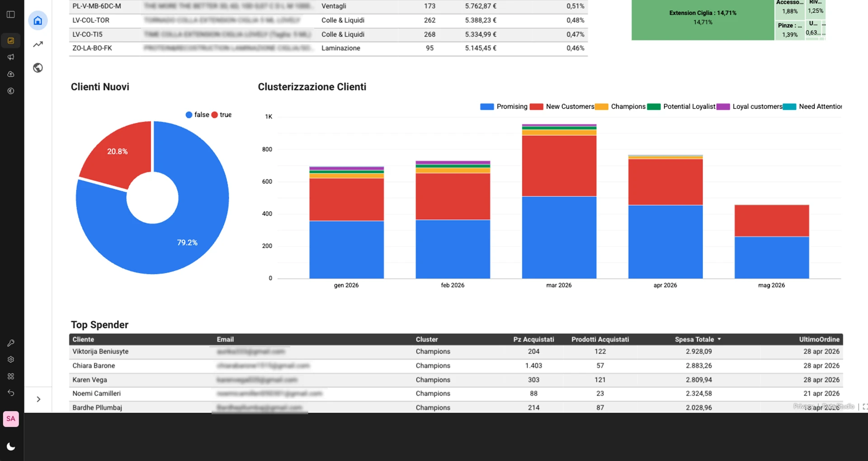Toggle dark mode with the moon icon
Viewport: 868px width, 461px height.
11,447
